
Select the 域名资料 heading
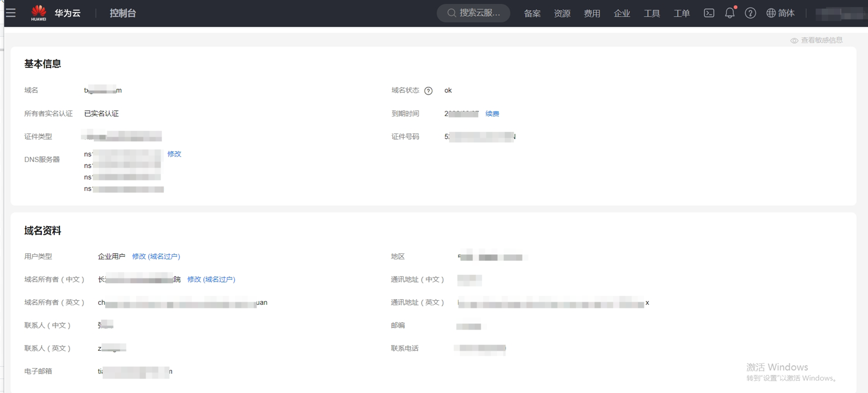[x=43, y=231]
